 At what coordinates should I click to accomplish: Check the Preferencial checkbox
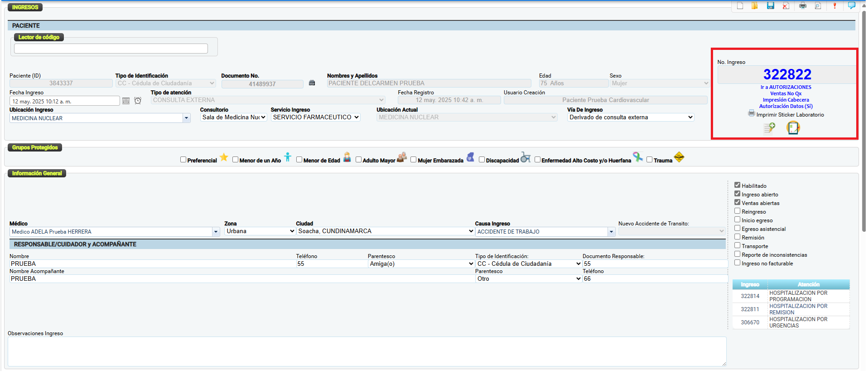[183, 160]
